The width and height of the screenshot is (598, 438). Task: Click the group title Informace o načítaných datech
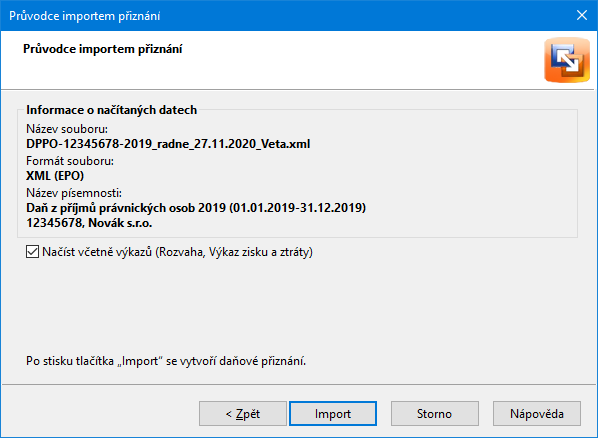click(111, 110)
